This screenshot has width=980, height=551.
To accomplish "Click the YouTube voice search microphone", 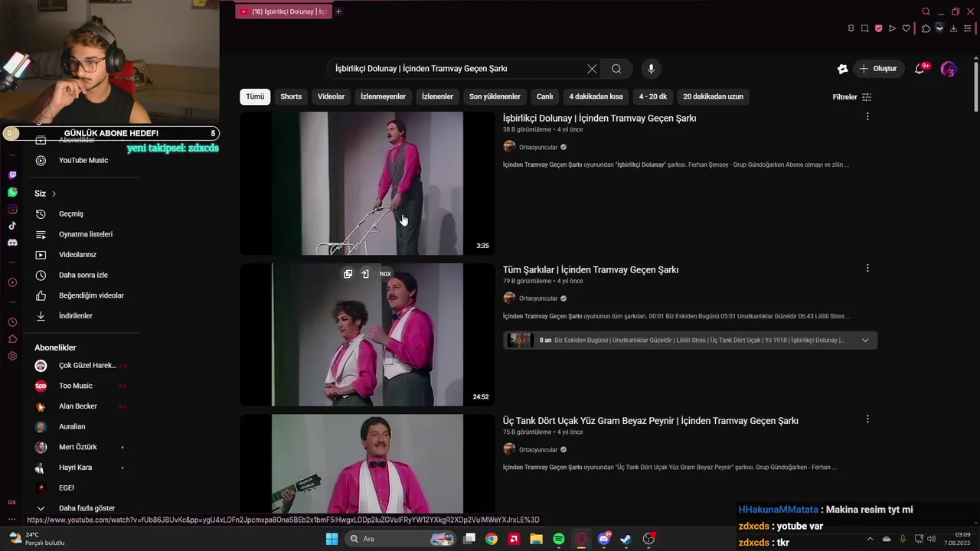I will coord(651,69).
